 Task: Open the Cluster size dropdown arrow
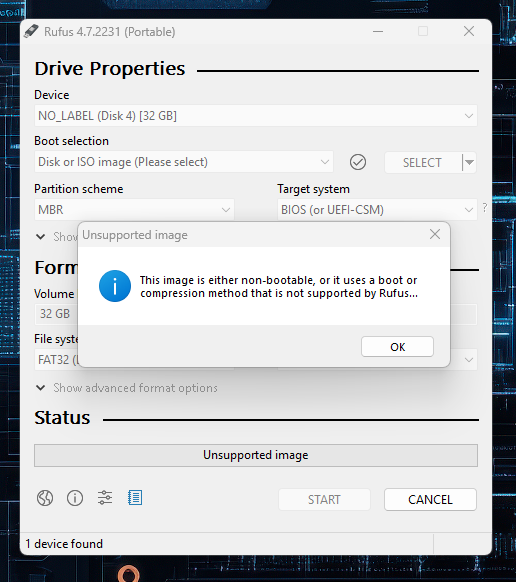(469, 360)
